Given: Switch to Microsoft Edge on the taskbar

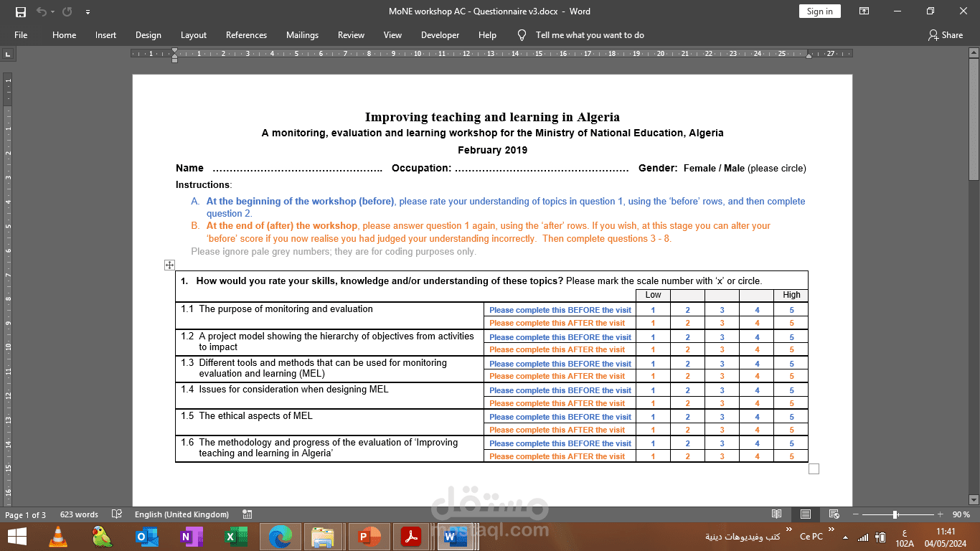Looking at the screenshot, I should [x=281, y=537].
